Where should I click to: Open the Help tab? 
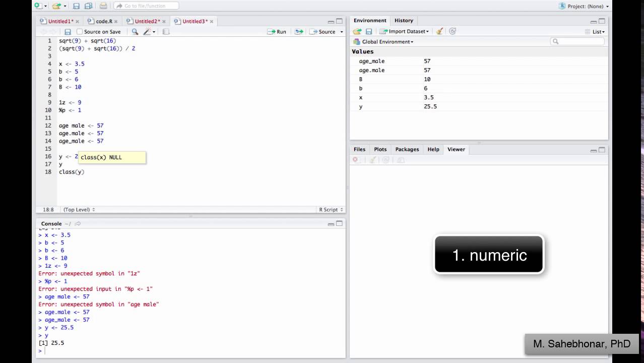pos(433,149)
